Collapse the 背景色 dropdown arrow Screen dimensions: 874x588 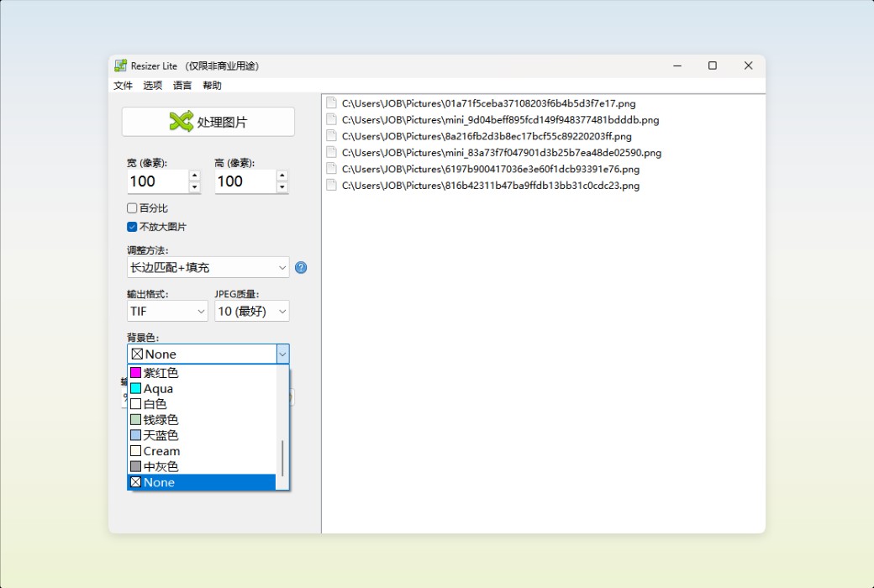[x=282, y=354]
